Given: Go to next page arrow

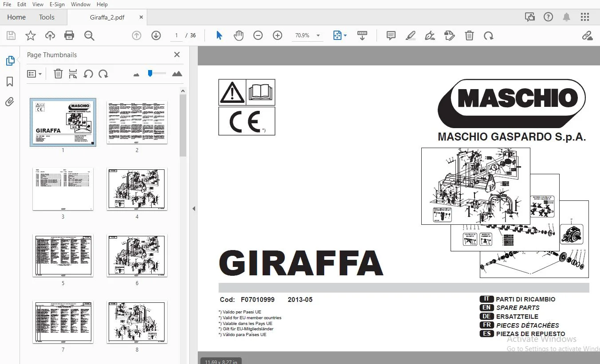Looking at the screenshot, I should (156, 35).
